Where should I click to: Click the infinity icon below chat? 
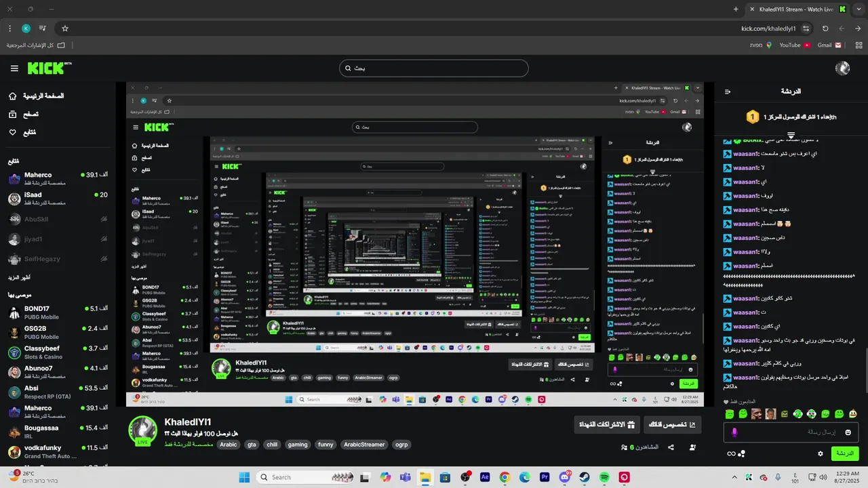coord(731,453)
